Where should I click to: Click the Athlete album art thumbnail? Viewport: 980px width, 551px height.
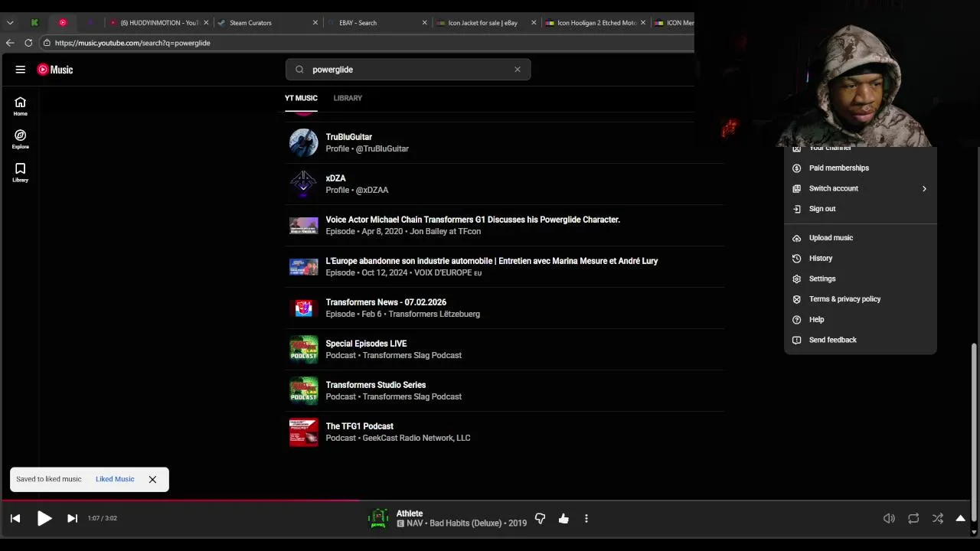(378, 518)
